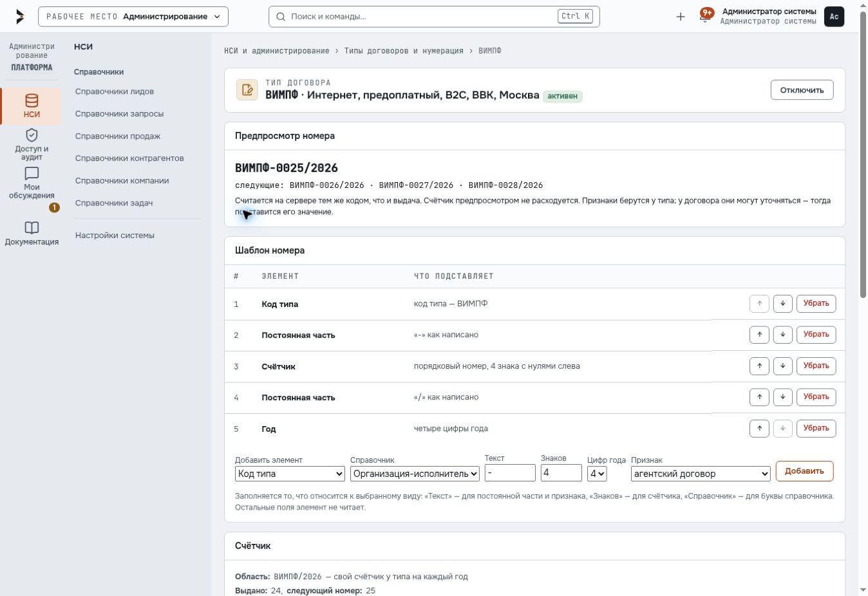Open Справочники компании
The image size is (868, 596).
coord(122,181)
